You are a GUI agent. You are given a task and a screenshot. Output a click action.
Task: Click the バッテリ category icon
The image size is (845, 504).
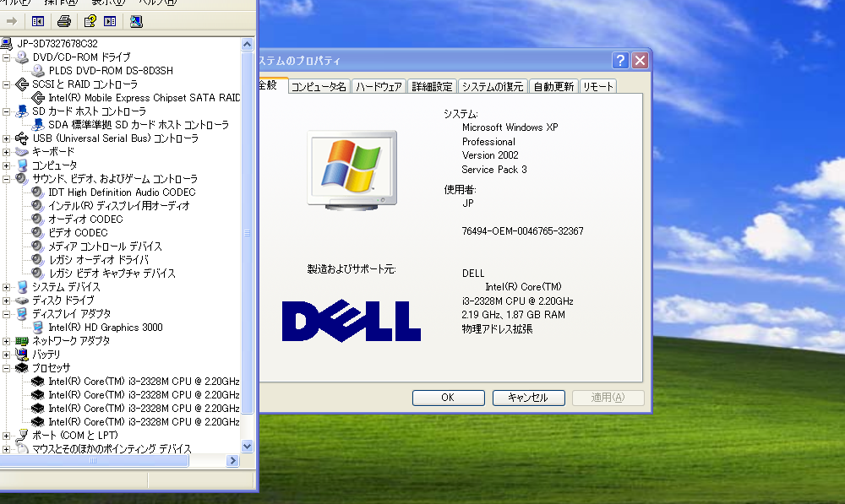click(x=22, y=355)
